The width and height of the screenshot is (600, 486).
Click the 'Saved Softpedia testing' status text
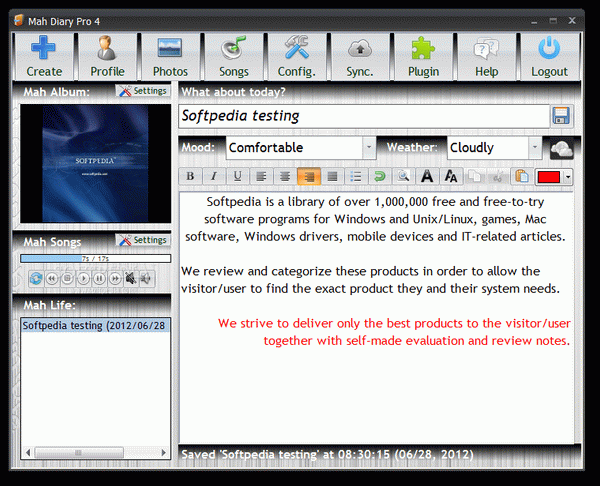pyautogui.click(x=327, y=455)
